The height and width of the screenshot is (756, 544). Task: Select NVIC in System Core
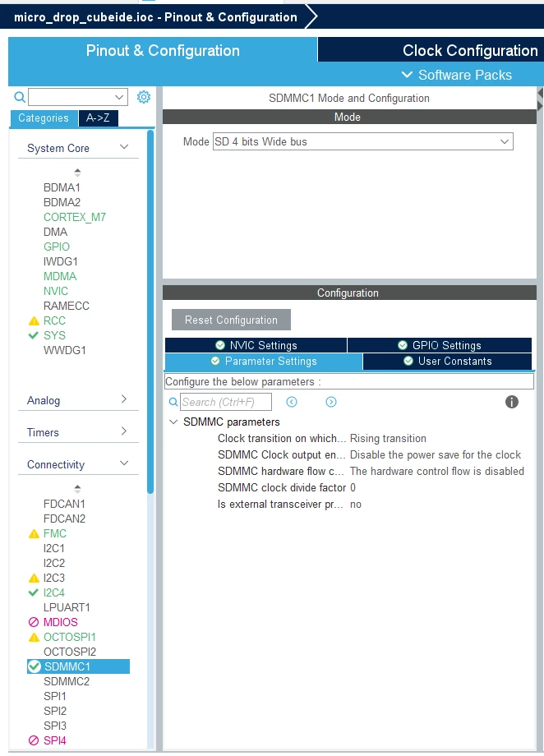pyautogui.click(x=55, y=291)
